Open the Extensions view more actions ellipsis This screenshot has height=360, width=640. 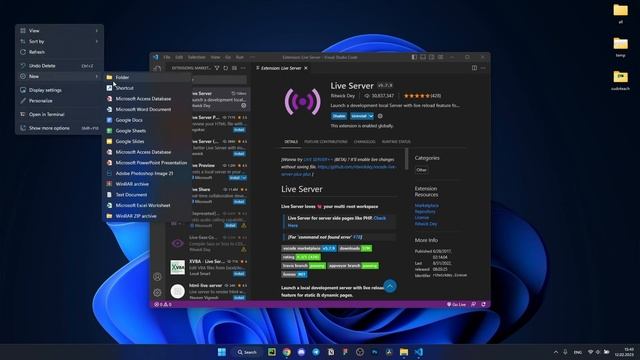(243, 68)
